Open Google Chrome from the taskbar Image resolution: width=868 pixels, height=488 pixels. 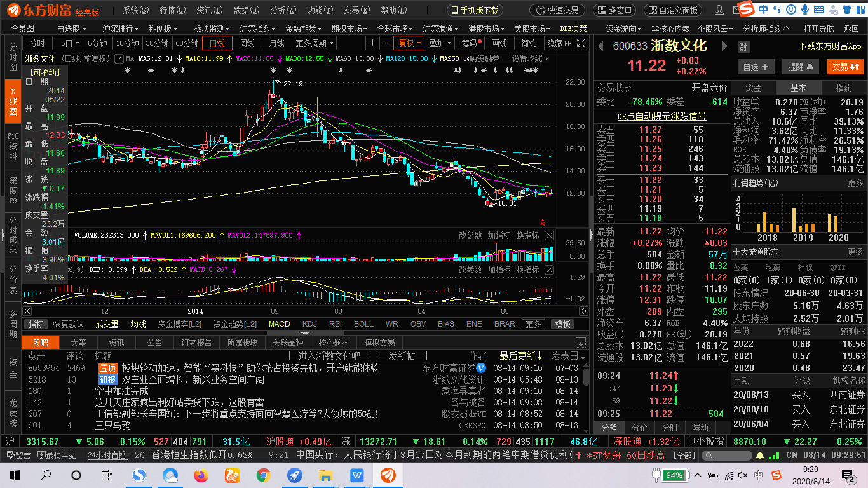tap(263, 475)
